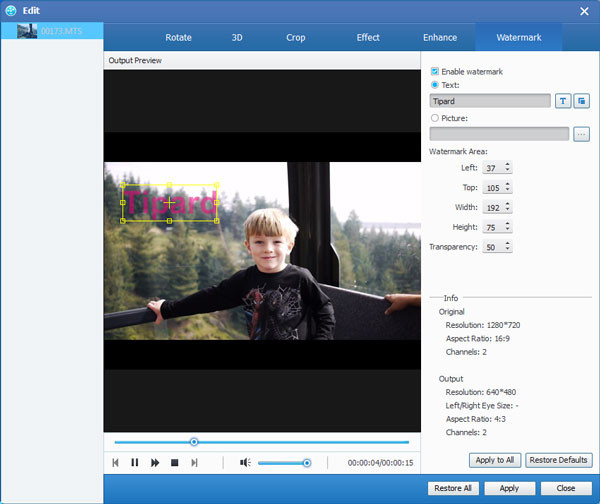Click the Tipard watermark center crosshair
This screenshot has height=504, width=600.
170,203
